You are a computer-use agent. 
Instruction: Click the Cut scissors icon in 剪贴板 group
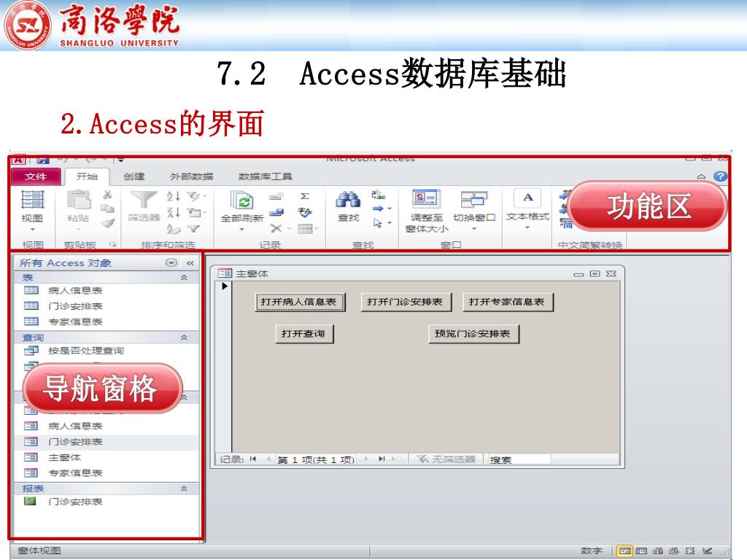click(107, 194)
